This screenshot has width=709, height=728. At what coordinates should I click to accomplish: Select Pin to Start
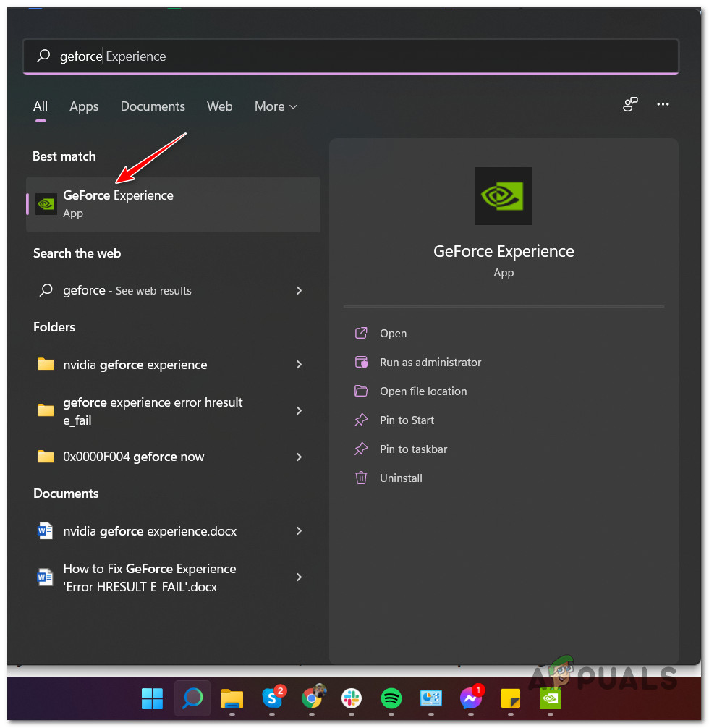[x=407, y=420]
